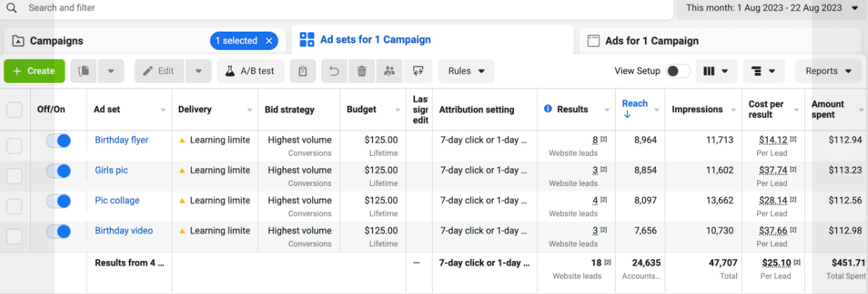Click the undo arrow icon
Image resolution: width=868 pixels, height=294 pixels.
(x=334, y=71)
